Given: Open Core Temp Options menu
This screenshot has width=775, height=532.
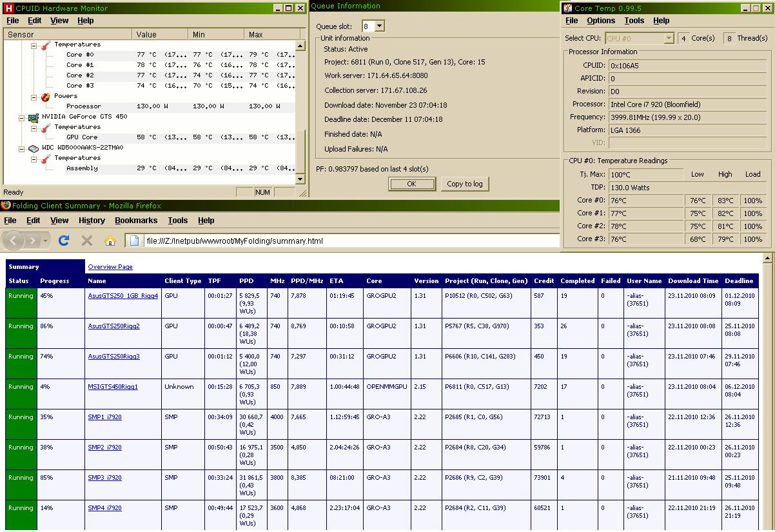Looking at the screenshot, I should 601,21.
